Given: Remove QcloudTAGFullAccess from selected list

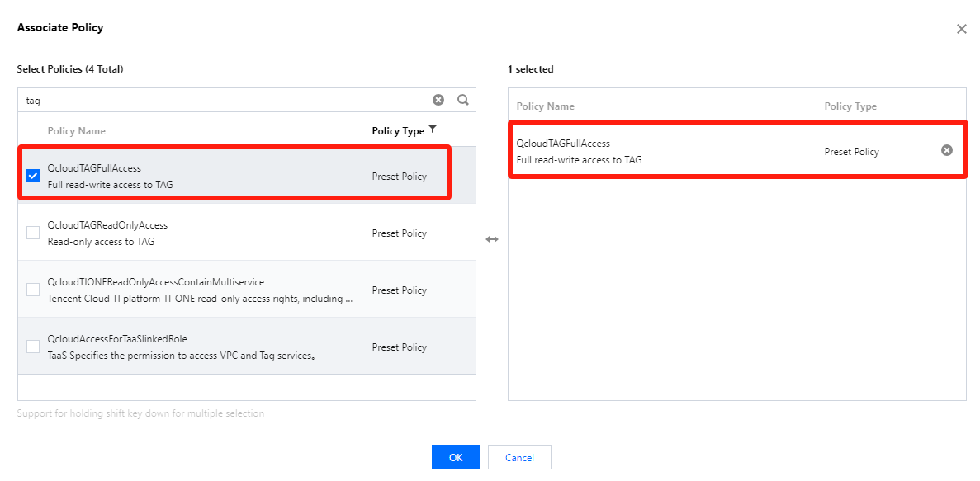Looking at the screenshot, I should 947,150.
